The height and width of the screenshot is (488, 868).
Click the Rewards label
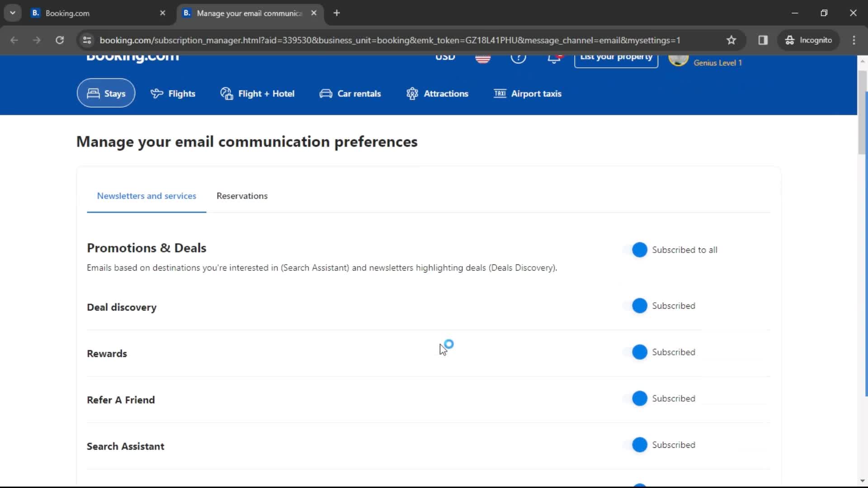point(107,354)
